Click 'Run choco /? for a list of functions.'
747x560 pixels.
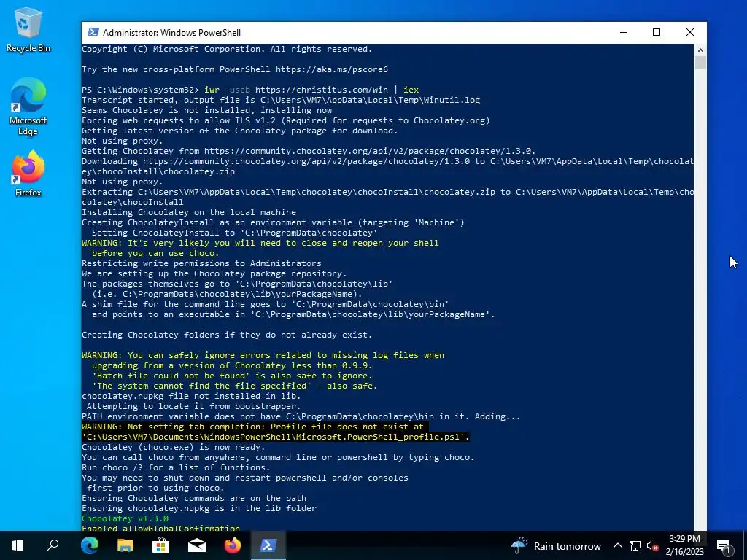[176, 467]
